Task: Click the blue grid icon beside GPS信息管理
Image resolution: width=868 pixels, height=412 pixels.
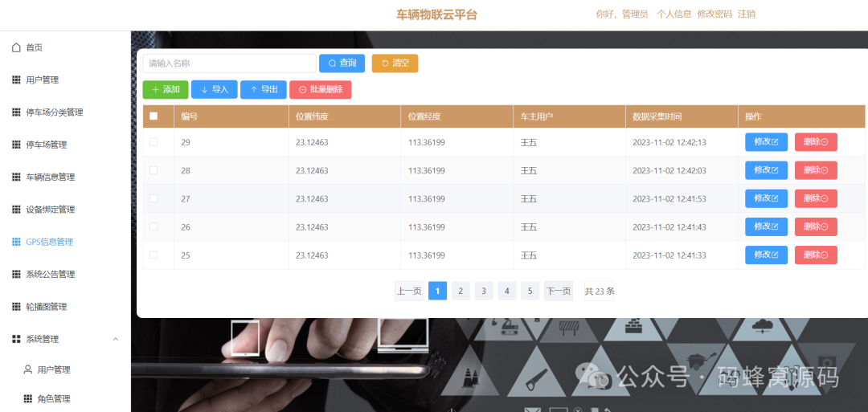Action: click(x=16, y=242)
